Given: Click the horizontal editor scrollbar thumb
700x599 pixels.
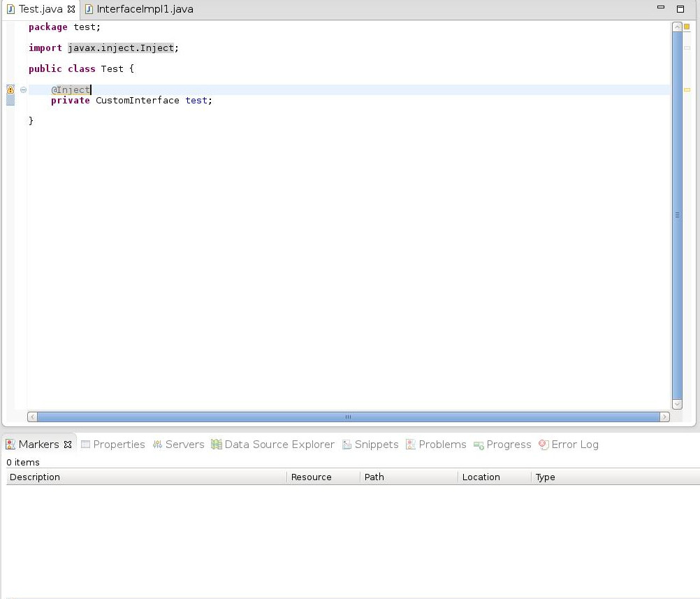Looking at the screenshot, I should pyautogui.click(x=348, y=417).
